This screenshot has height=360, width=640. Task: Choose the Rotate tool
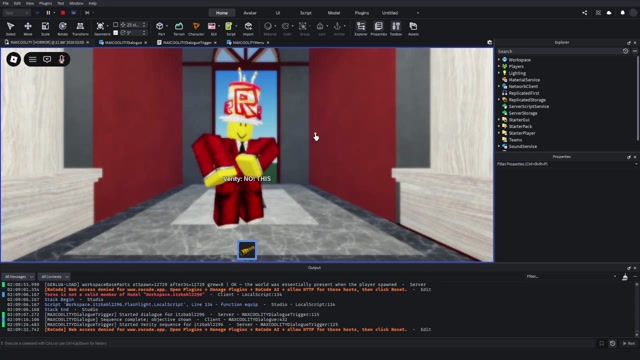[x=62, y=29]
